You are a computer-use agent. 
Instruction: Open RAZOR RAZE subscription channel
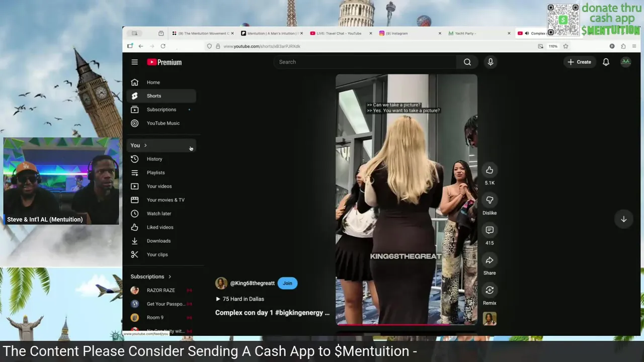(162, 290)
